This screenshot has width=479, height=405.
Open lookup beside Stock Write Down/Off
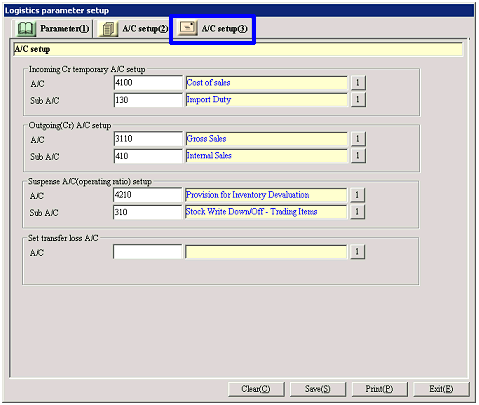[357, 212]
